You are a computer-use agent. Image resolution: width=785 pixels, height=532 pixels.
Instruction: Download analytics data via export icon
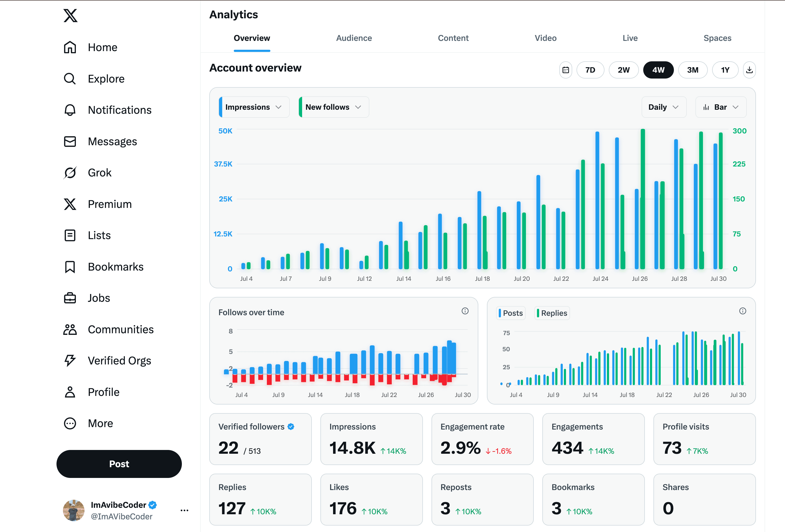click(x=749, y=70)
